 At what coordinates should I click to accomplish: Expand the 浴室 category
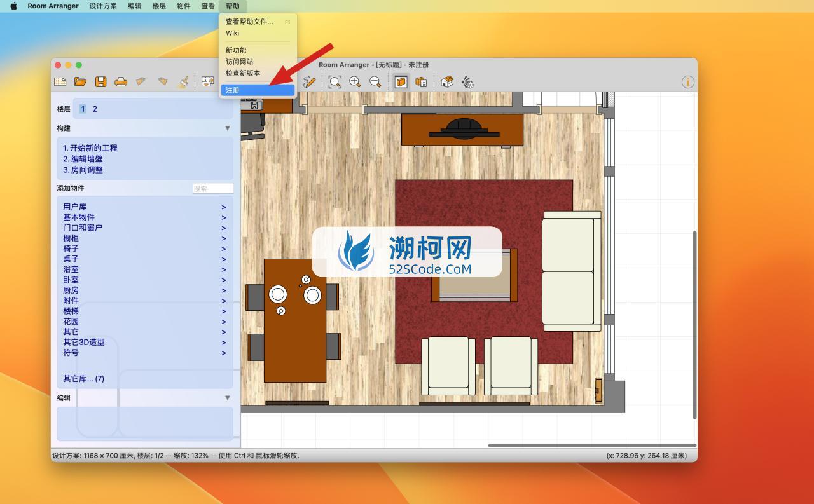(144, 269)
